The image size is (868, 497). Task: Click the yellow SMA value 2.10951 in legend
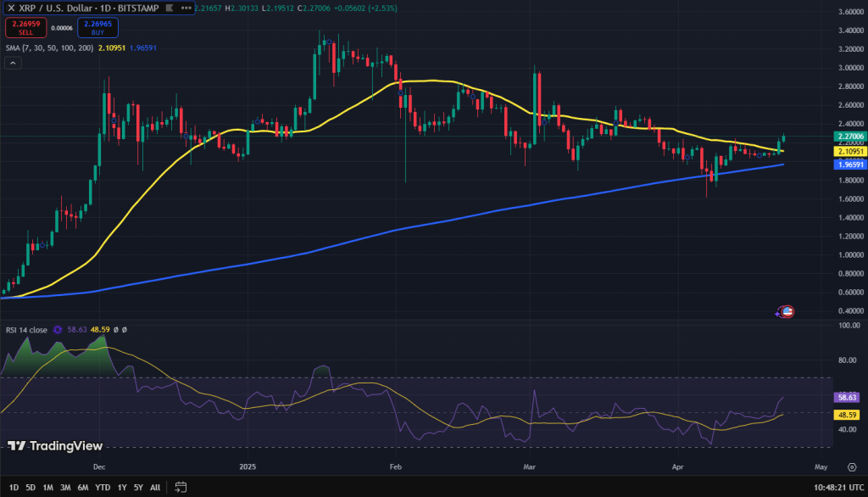point(111,48)
